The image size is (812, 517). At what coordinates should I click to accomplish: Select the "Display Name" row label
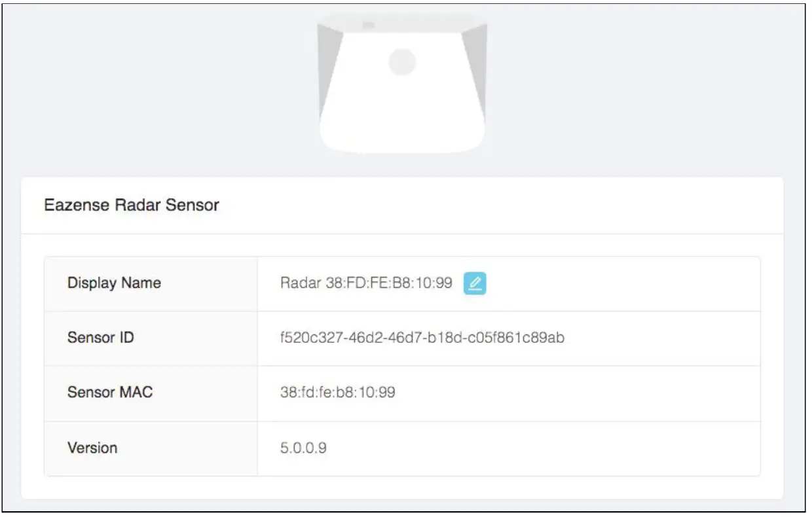[114, 283]
